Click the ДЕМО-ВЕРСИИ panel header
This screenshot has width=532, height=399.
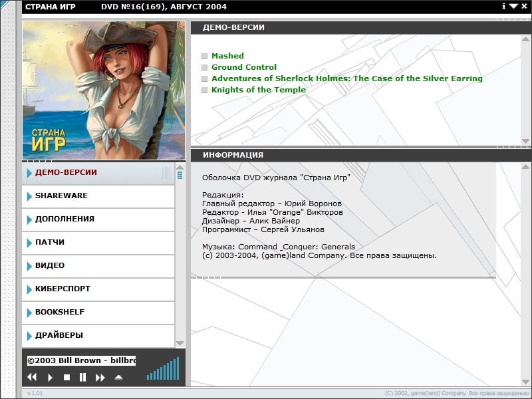pyautogui.click(x=360, y=27)
